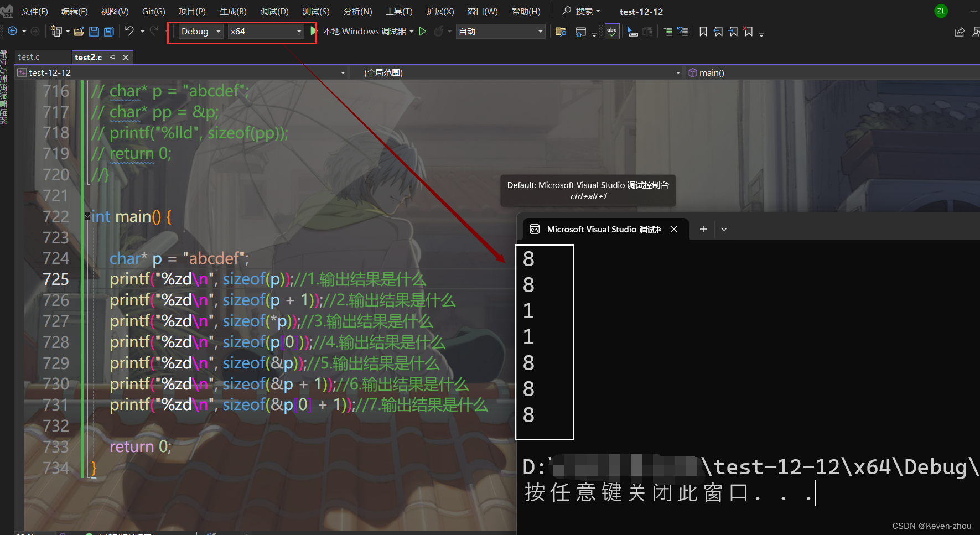Expand the local Windows debugger dropdown arrow
The image size is (980, 535).
[412, 32]
